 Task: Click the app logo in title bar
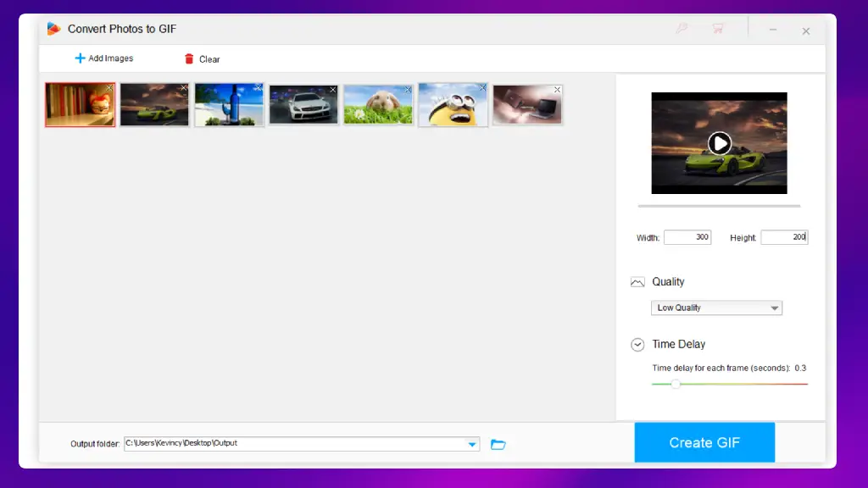(x=53, y=29)
